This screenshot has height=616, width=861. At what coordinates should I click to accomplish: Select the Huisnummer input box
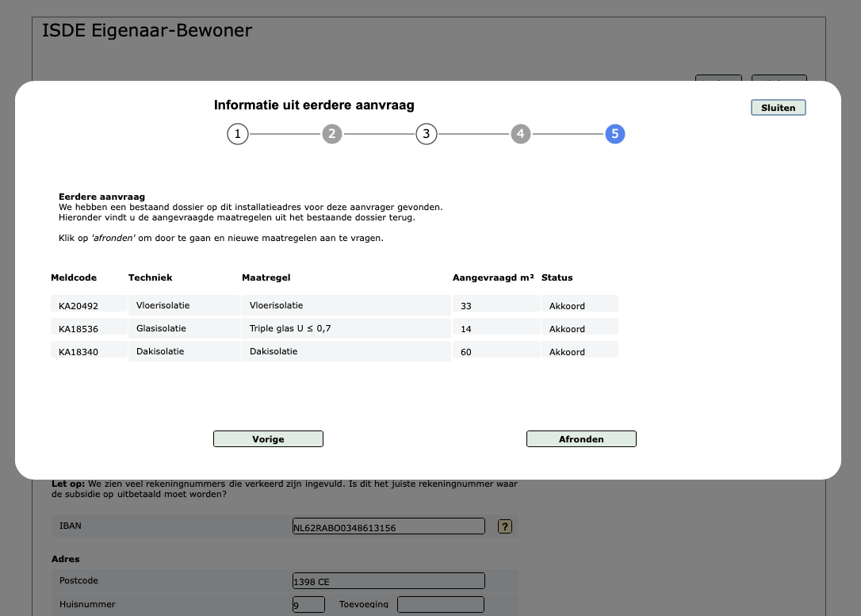pyautogui.click(x=308, y=604)
